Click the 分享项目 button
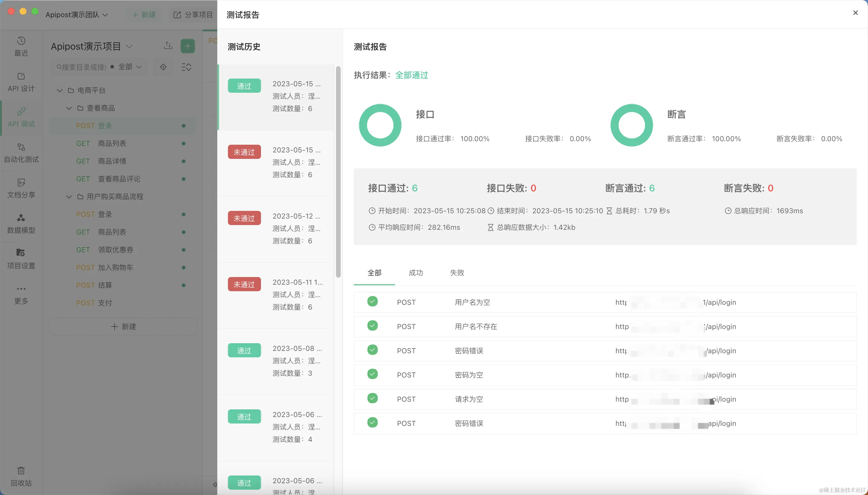The height and width of the screenshot is (495, 868). pyautogui.click(x=193, y=14)
